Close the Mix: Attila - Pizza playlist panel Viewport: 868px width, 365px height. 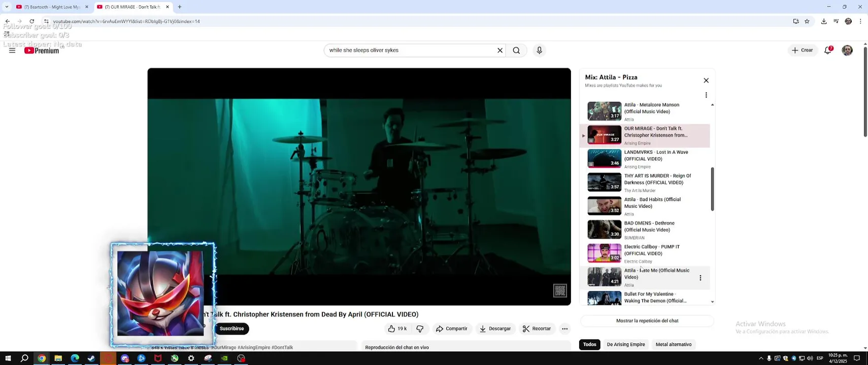pyautogui.click(x=706, y=81)
